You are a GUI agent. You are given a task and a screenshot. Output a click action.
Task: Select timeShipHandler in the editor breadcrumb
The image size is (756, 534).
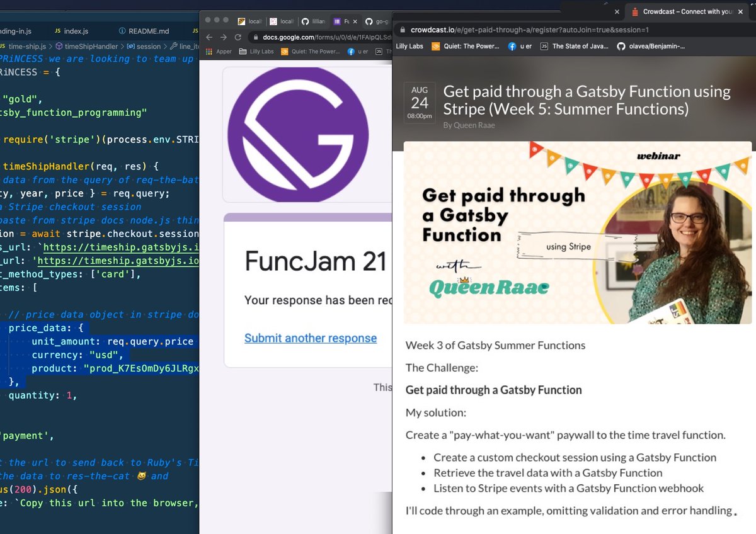[91, 46]
